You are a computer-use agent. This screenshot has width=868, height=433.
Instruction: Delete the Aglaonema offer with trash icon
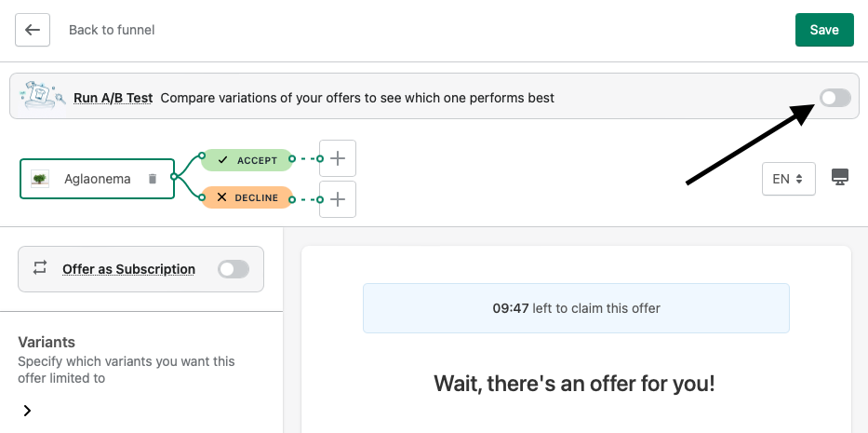click(x=153, y=179)
